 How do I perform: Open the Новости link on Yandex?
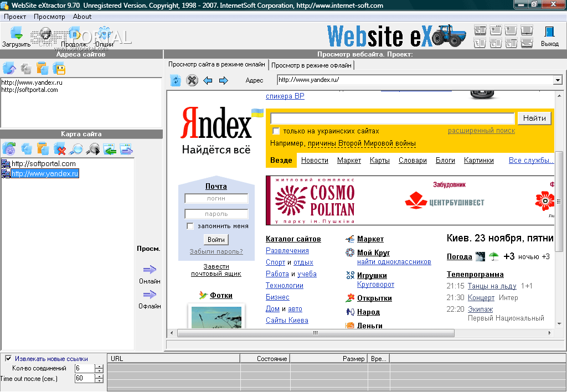pos(315,160)
